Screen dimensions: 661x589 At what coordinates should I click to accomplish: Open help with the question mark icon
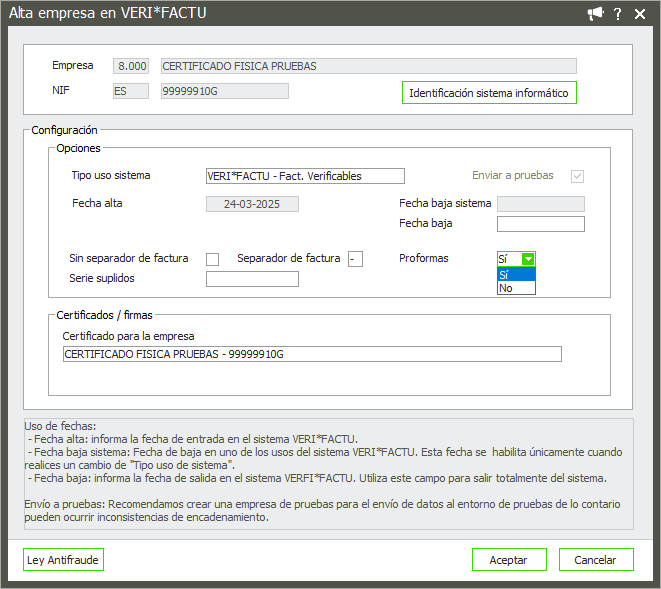(x=619, y=13)
